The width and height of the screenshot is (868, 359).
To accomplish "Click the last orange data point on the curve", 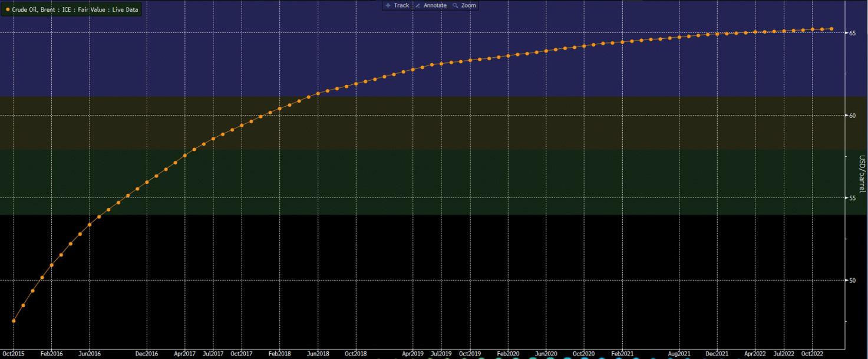I will 831,28.
